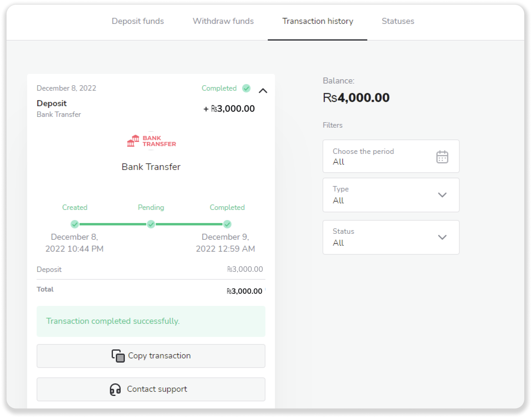The height and width of the screenshot is (418, 532).
Task: Click the Pending step checkmark on timeline
Action: point(151,224)
